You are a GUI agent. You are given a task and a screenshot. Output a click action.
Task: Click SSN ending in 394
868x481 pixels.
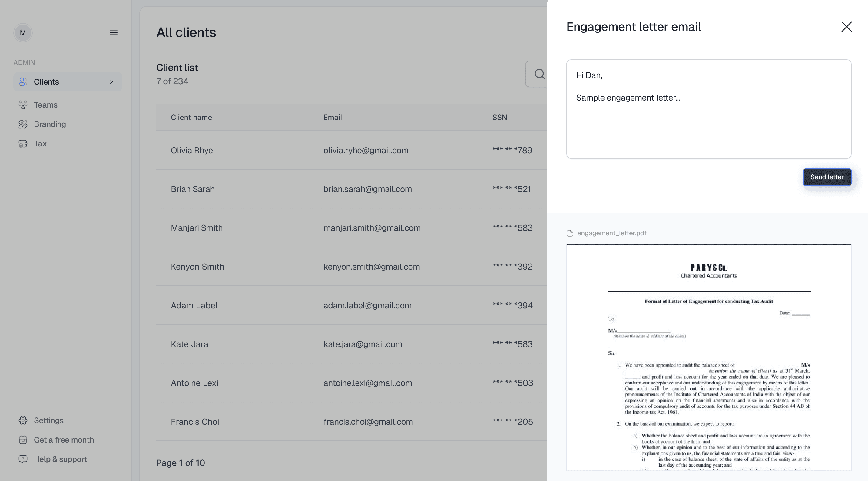(512, 305)
